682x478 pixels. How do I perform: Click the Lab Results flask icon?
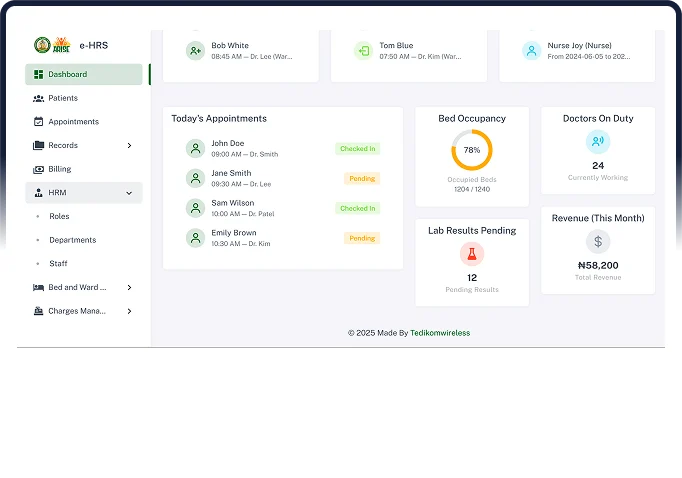pos(472,254)
